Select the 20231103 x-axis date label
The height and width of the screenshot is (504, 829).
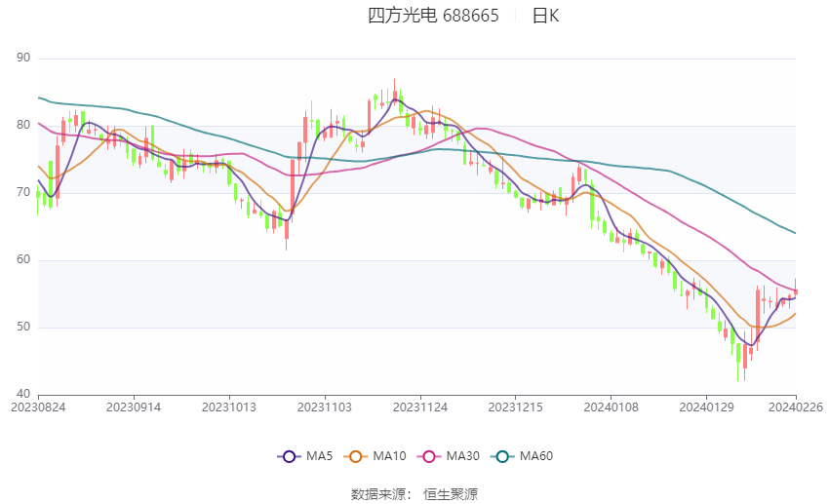coord(325,407)
